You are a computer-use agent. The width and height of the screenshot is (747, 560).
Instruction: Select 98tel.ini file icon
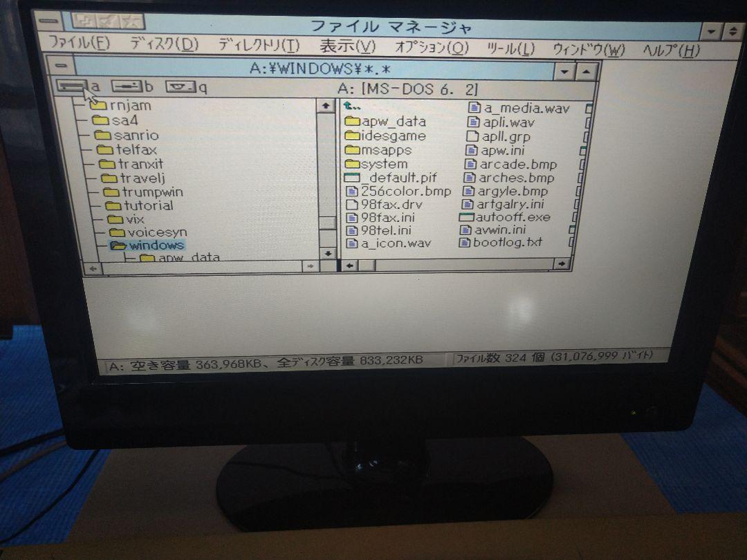click(x=351, y=230)
